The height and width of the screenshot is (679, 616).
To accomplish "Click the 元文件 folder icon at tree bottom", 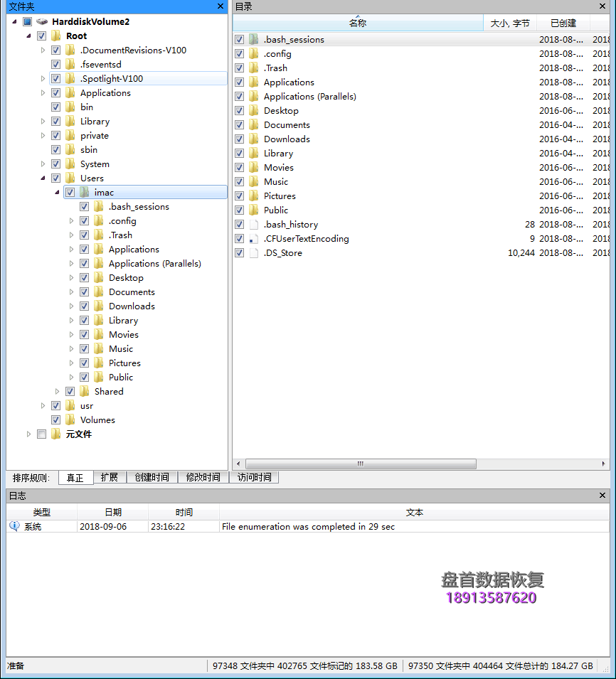I will 55,434.
